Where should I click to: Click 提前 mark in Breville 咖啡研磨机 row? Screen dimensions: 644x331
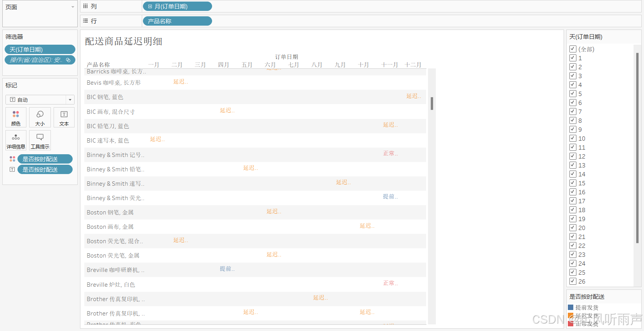[x=227, y=269]
